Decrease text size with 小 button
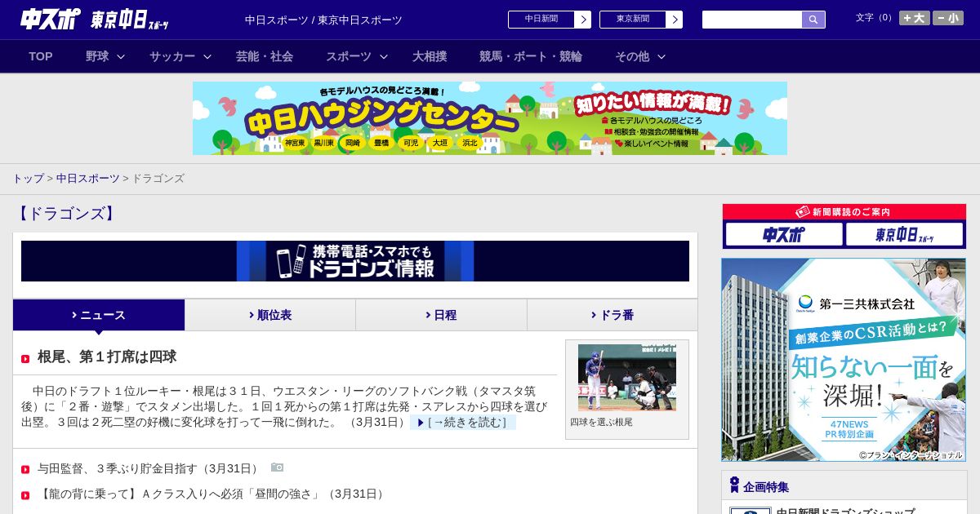 click(948, 18)
